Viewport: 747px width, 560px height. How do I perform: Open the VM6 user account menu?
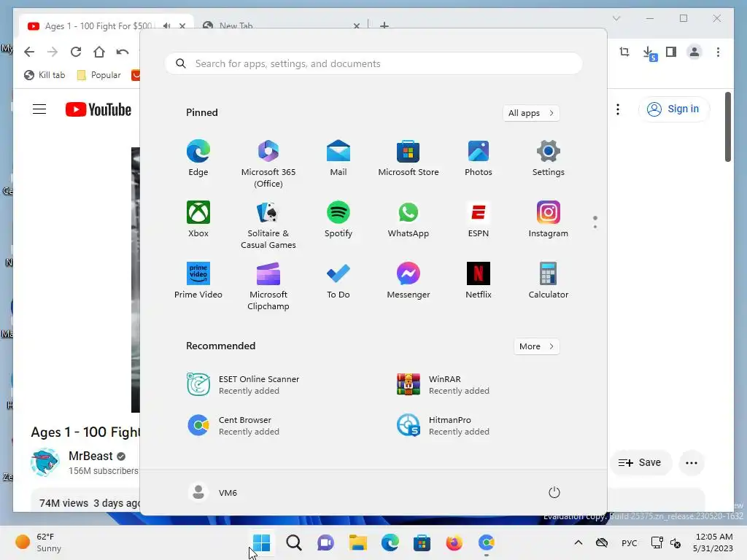point(212,492)
